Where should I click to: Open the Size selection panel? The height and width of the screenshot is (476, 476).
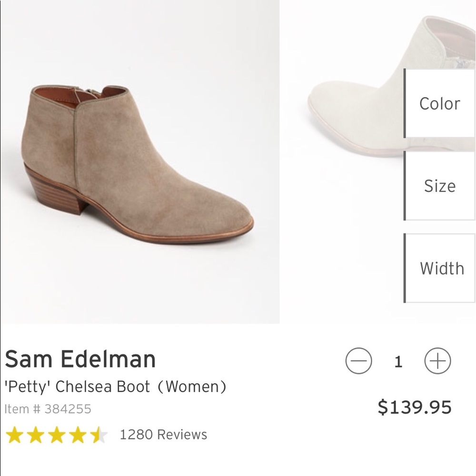(440, 186)
